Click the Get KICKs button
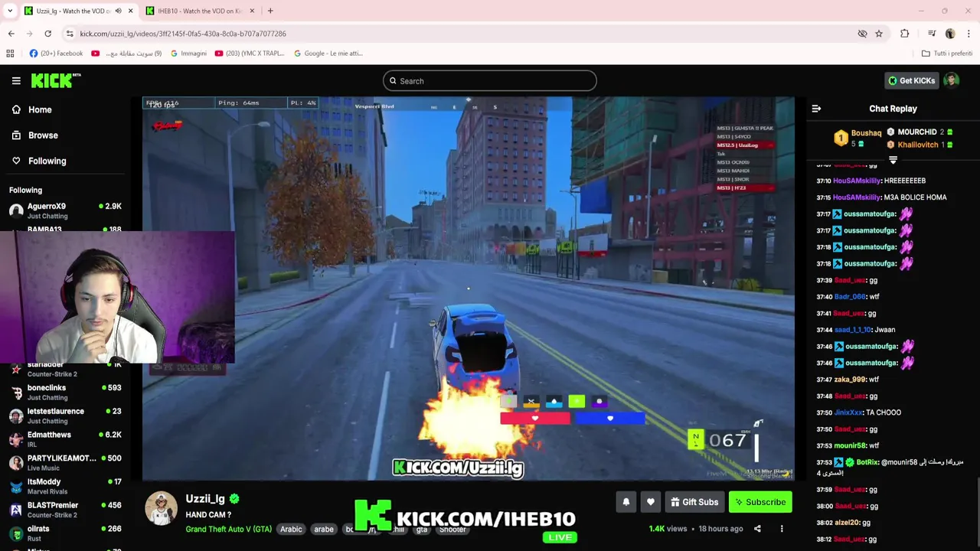The image size is (980, 551). tap(911, 80)
